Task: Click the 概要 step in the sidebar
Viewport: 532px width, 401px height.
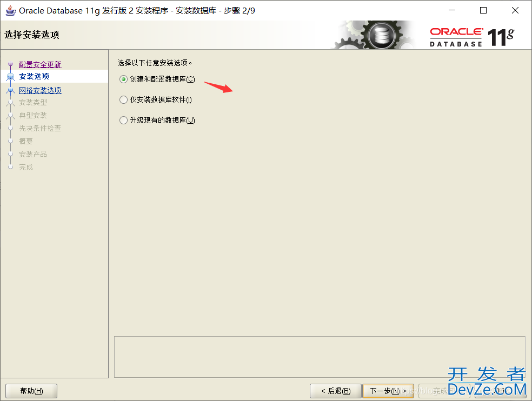Action: (x=26, y=141)
